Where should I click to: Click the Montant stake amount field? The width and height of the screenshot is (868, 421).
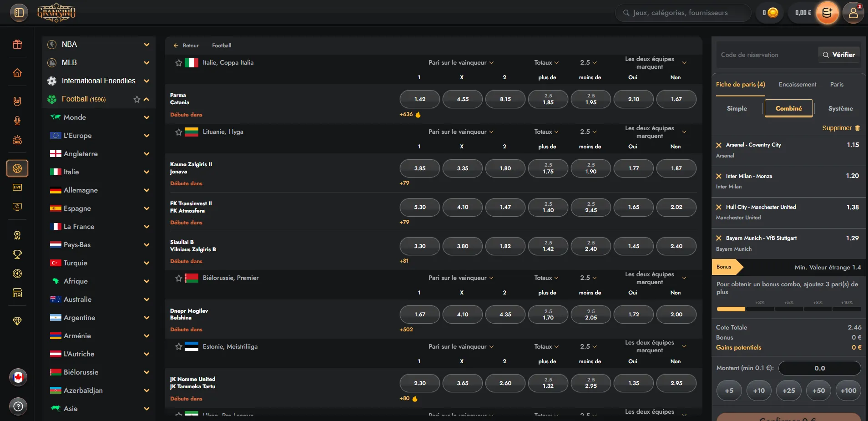click(820, 368)
